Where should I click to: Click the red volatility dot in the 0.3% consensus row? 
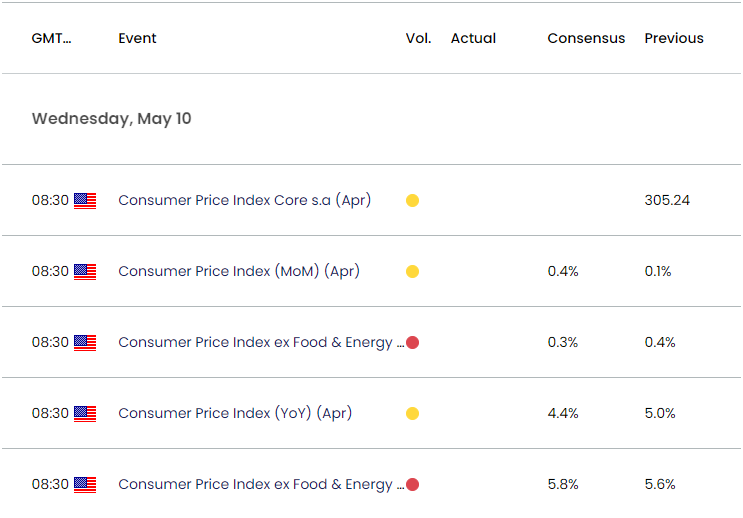point(412,343)
